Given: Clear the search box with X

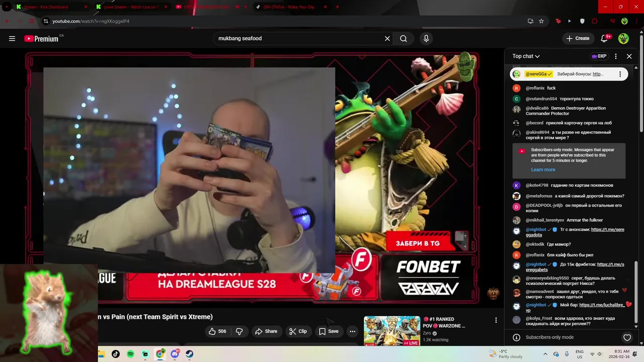Looking at the screenshot, I should tap(387, 38).
